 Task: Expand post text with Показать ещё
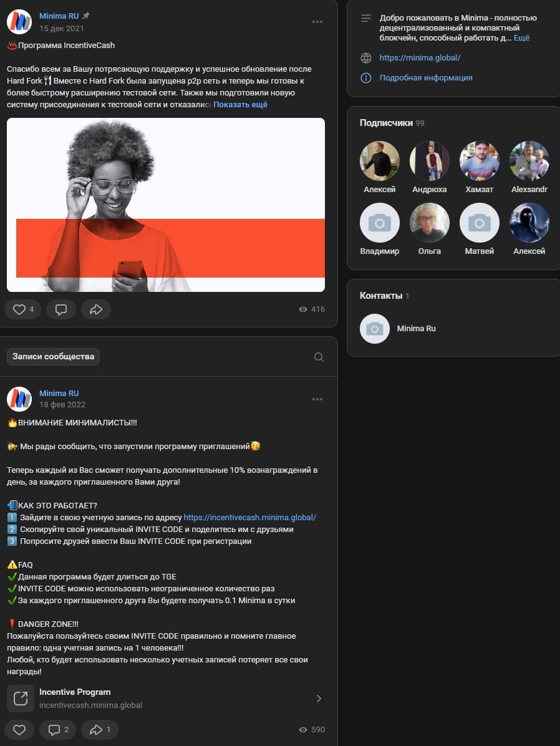click(x=240, y=105)
